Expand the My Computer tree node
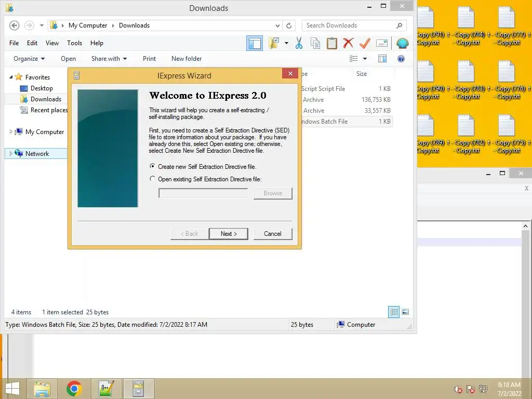 pyautogui.click(x=11, y=131)
